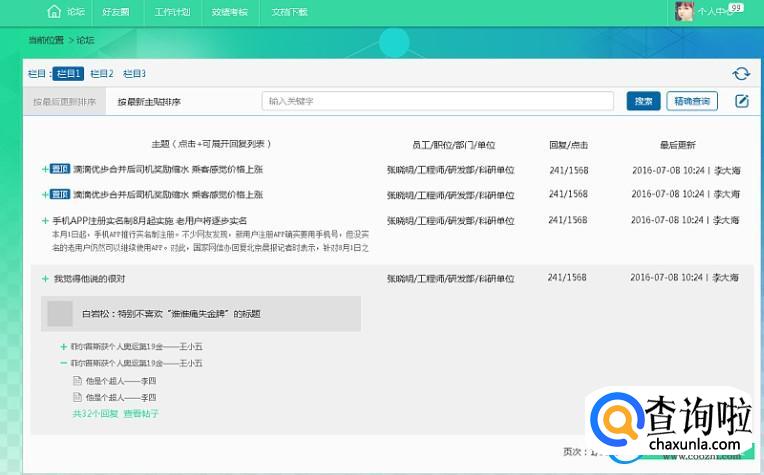Open the 论坛 navigation tab

[76, 12]
